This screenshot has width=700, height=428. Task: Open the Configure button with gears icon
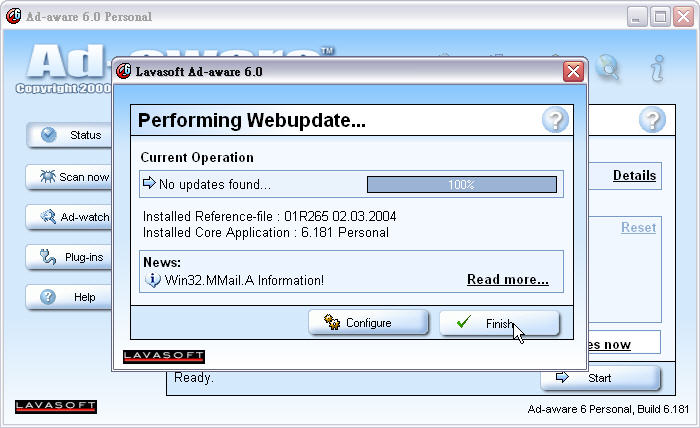coord(368,323)
